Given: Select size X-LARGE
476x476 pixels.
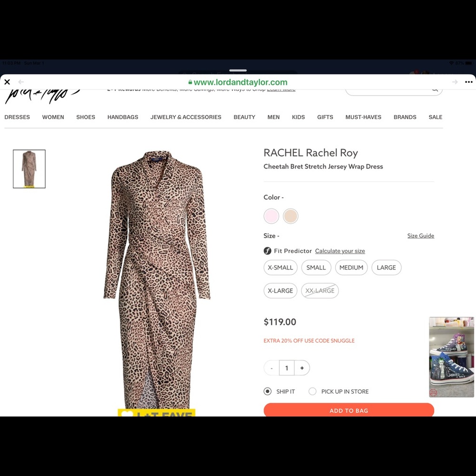Looking at the screenshot, I should click(280, 291).
